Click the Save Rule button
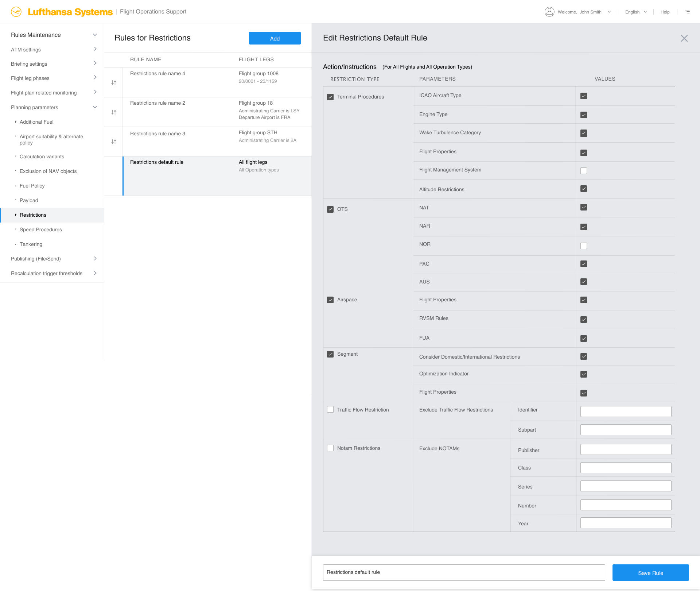The height and width of the screenshot is (591, 700). 651,573
